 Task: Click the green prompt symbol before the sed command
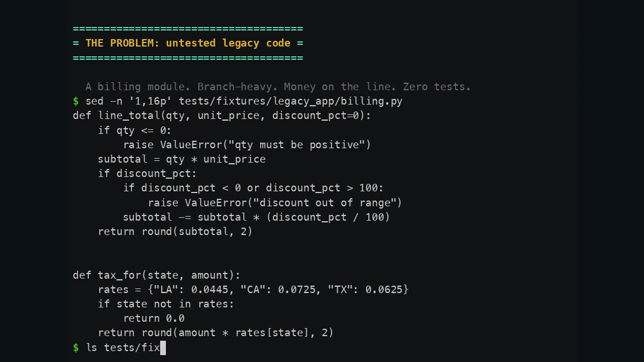coord(76,102)
